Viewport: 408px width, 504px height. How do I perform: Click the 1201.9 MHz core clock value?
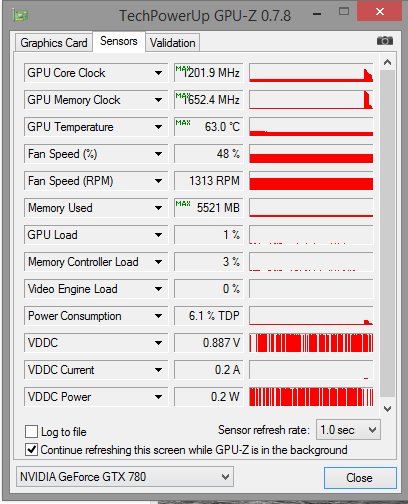(209, 73)
